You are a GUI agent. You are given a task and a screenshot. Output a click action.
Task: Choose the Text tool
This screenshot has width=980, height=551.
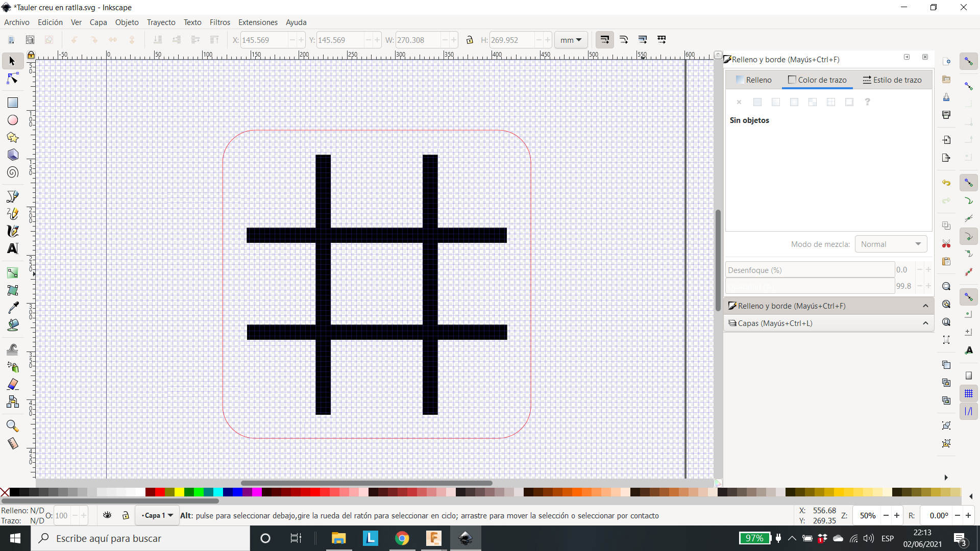tap(12, 248)
